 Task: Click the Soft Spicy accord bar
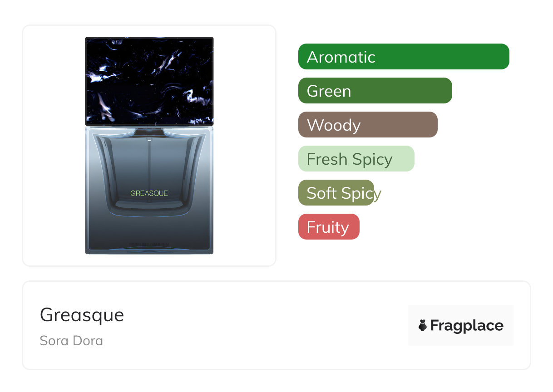coord(336,193)
